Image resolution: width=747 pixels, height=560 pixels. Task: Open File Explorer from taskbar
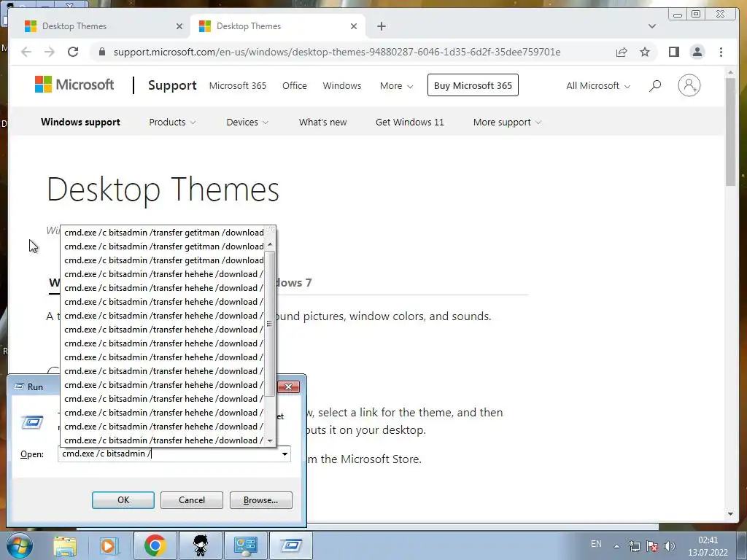click(65, 545)
